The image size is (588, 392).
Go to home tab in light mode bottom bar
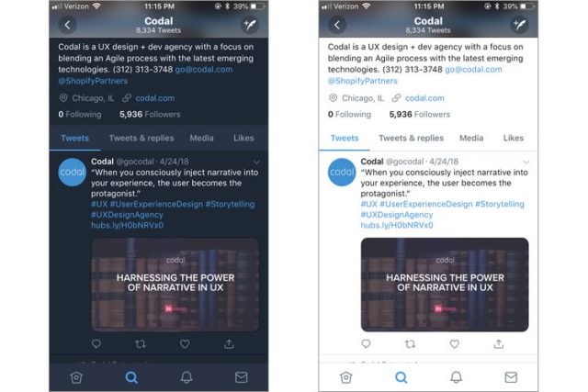point(345,377)
